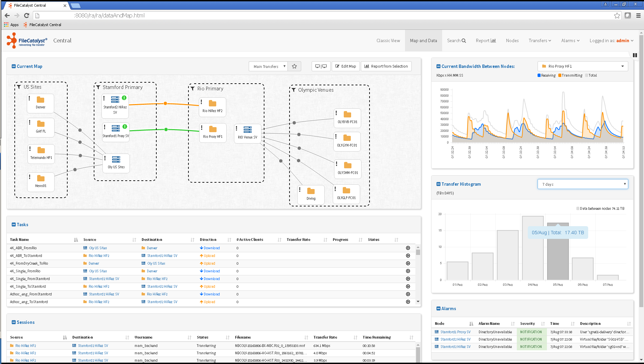Click the browser back arrow
644x364 pixels.
[7, 15]
